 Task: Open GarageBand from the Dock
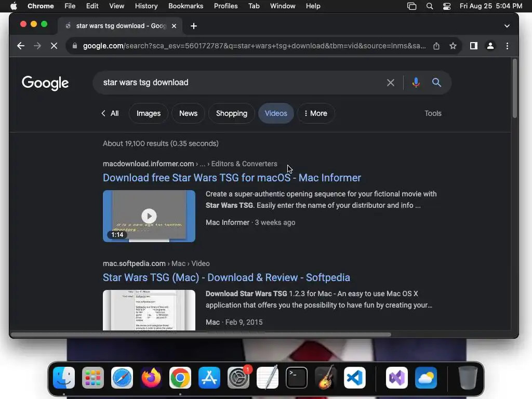coord(326,378)
